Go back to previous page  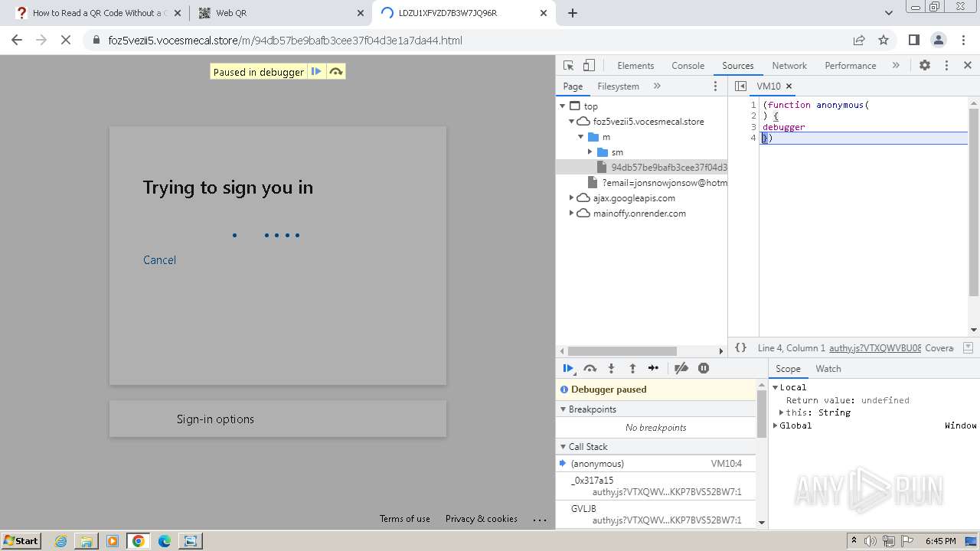click(x=17, y=41)
